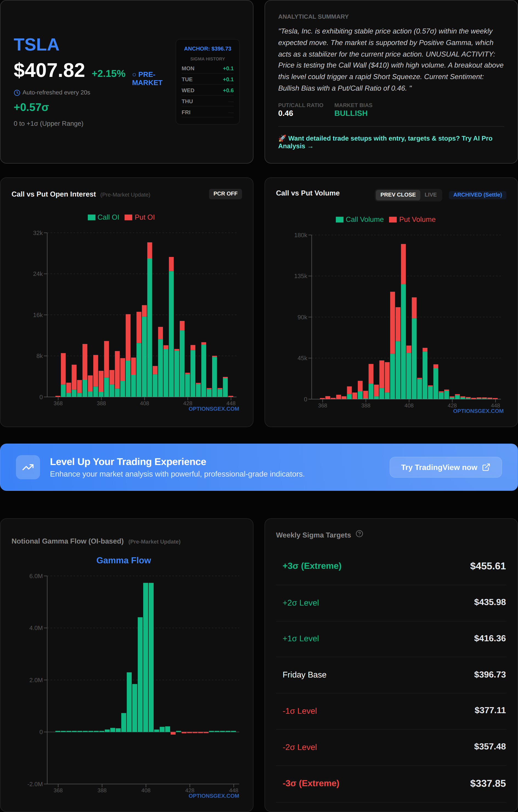
Task: Click the clock icon next to Auto-refreshed
Action: [x=17, y=93]
